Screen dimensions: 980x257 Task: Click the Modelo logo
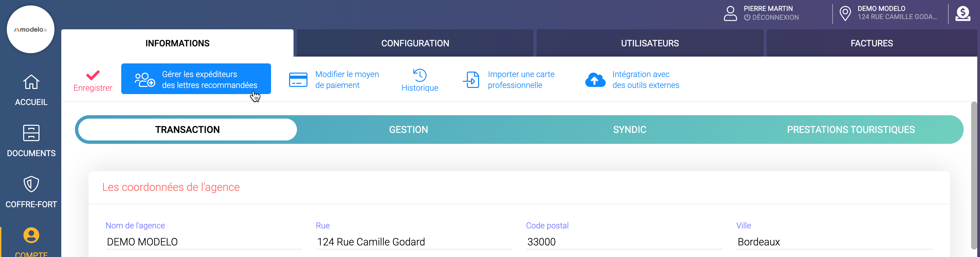click(x=30, y=29)
